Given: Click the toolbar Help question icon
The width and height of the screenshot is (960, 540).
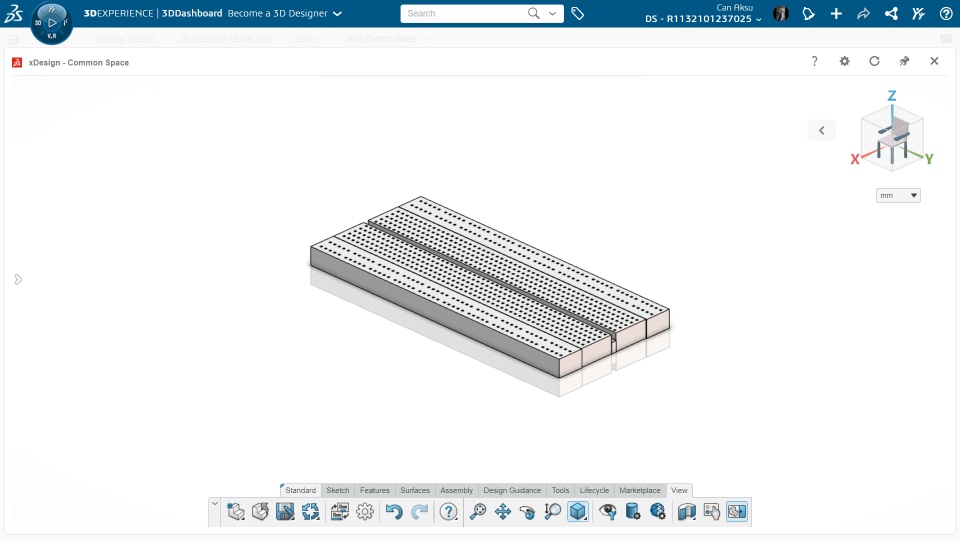Looking at the screenshot, I should click(x=449, y=511).
